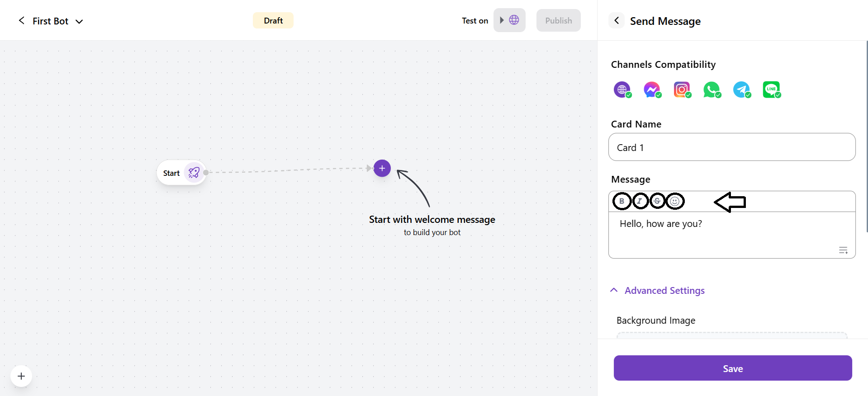Screen dimensions: 868x396
Task: Click the web channel globe icon
Action: pos(622,90)
